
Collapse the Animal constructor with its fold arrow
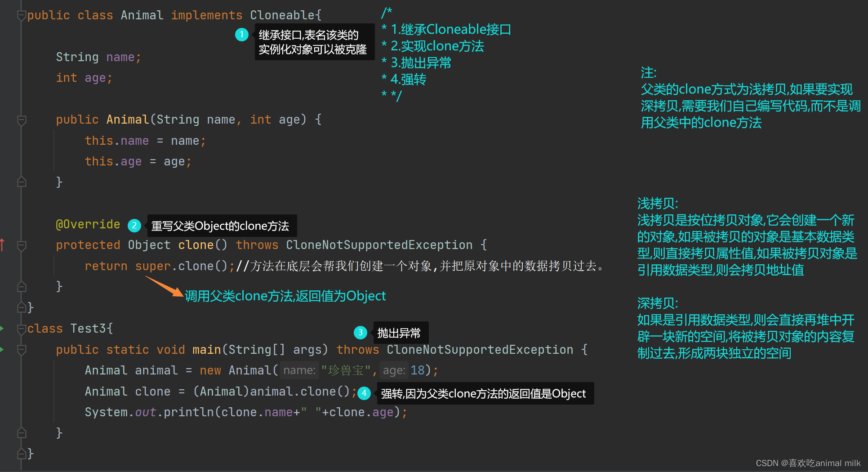pos(21,120)
